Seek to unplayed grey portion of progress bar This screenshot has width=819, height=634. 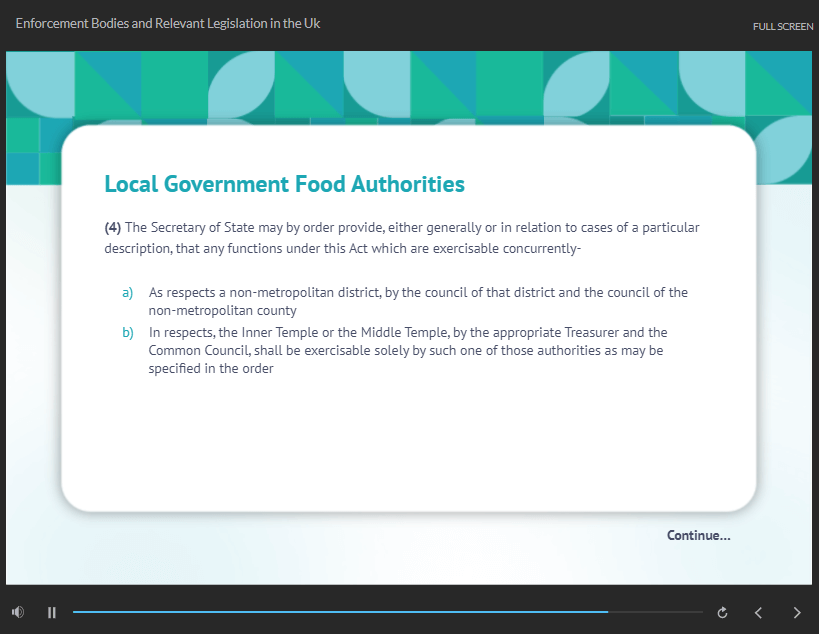coord(655,611)
